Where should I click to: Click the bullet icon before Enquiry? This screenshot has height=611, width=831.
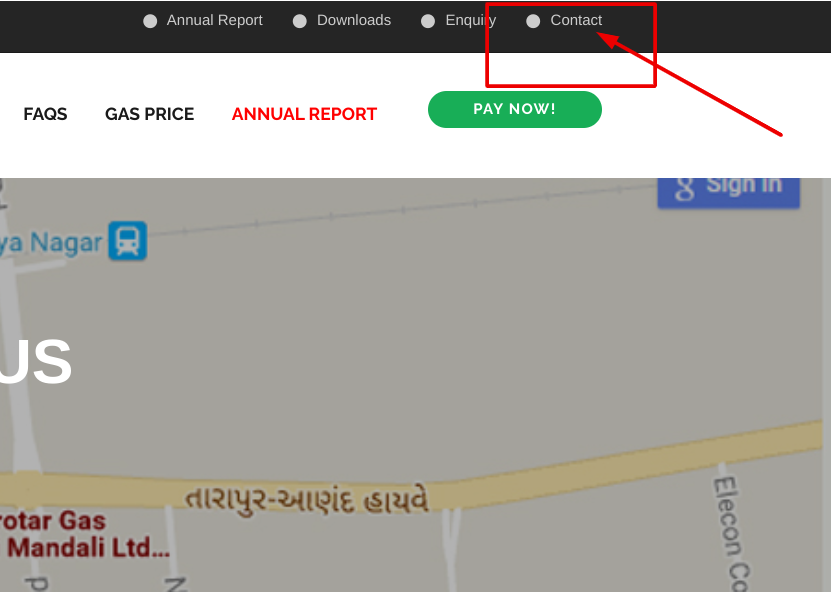click(x=428, y=21)
